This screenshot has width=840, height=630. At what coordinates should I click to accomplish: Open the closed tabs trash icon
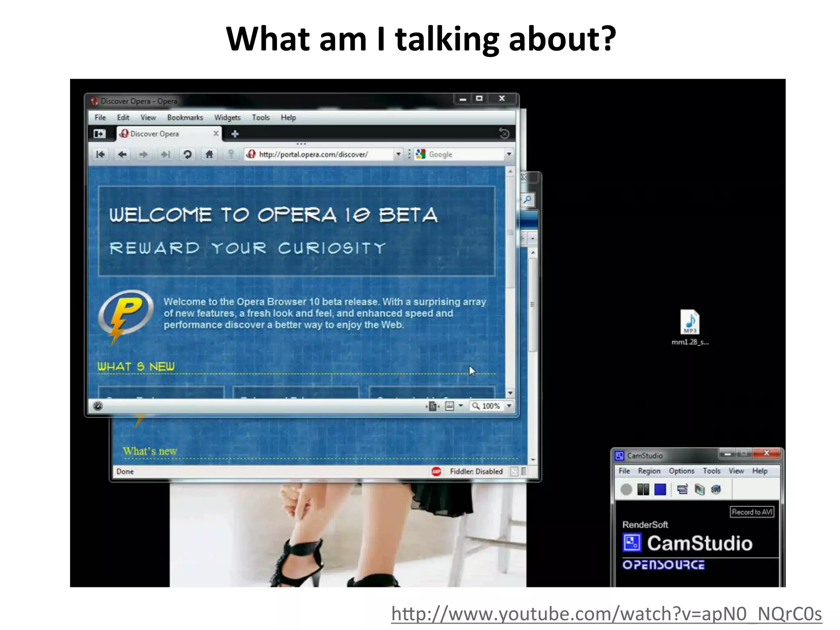(x=504, y=133)
